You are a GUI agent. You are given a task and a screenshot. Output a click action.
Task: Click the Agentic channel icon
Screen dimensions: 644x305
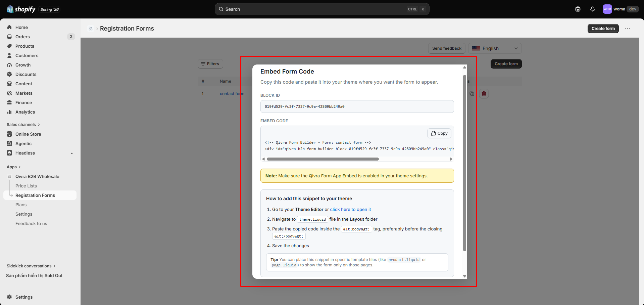(x=9, y=143)
